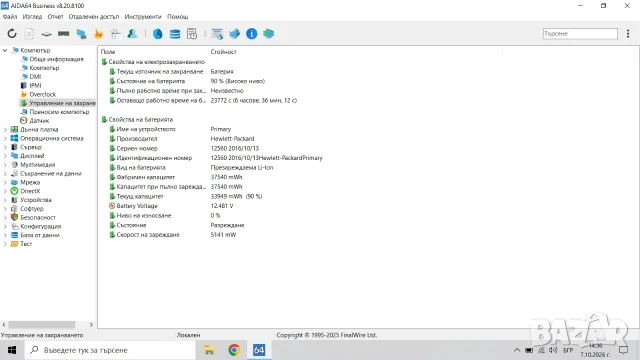This screenshot has height=360, width=640.
Task: Collapse the Компютър root tree node
Action: [x=5, y=50]
